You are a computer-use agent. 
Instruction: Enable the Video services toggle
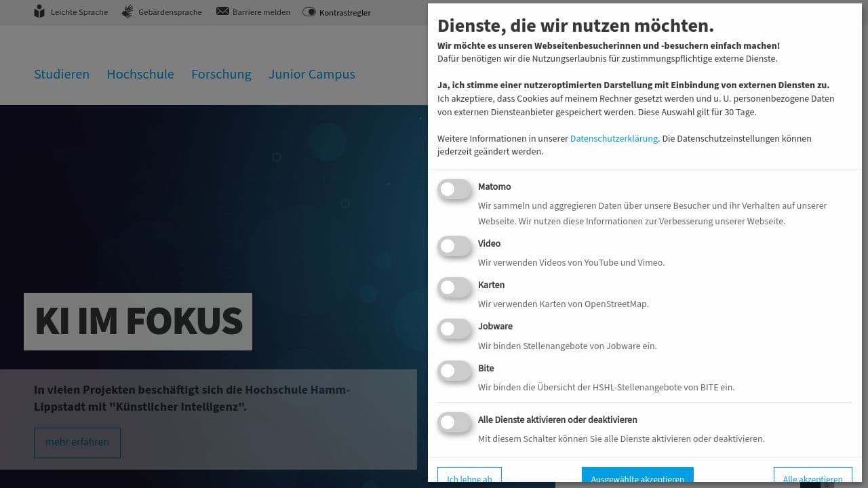tap(454, 246)
